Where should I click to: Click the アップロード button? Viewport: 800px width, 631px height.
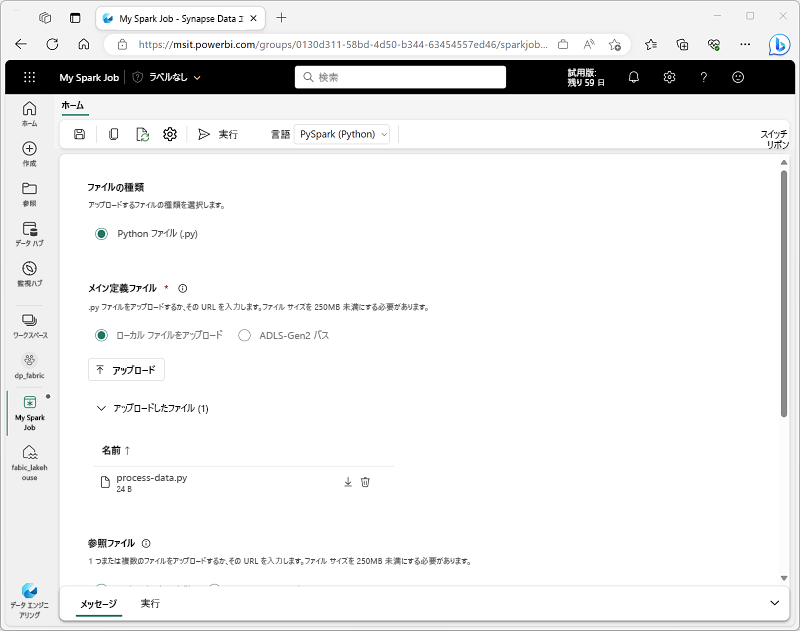[x=127, y=369]
